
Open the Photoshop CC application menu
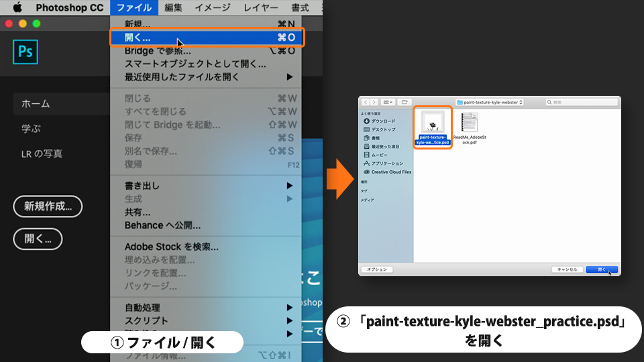click(x=69, y=7)
